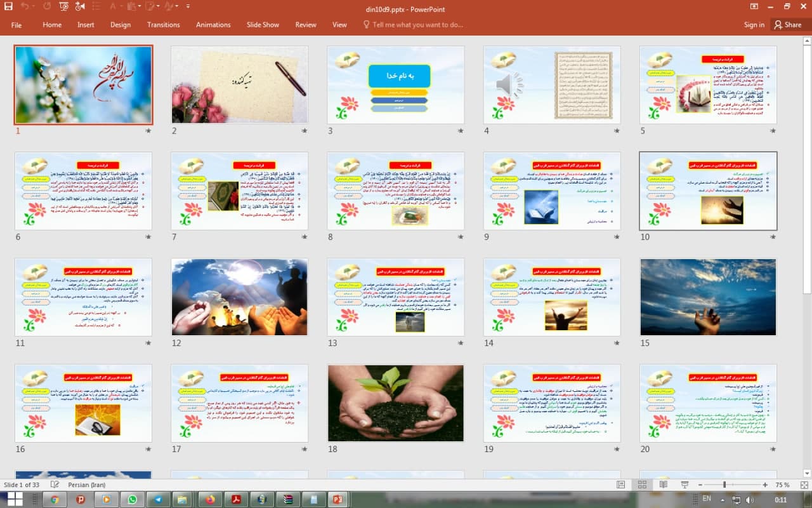
Task: Click the animation star under slide 5
Action: [773, 131]
